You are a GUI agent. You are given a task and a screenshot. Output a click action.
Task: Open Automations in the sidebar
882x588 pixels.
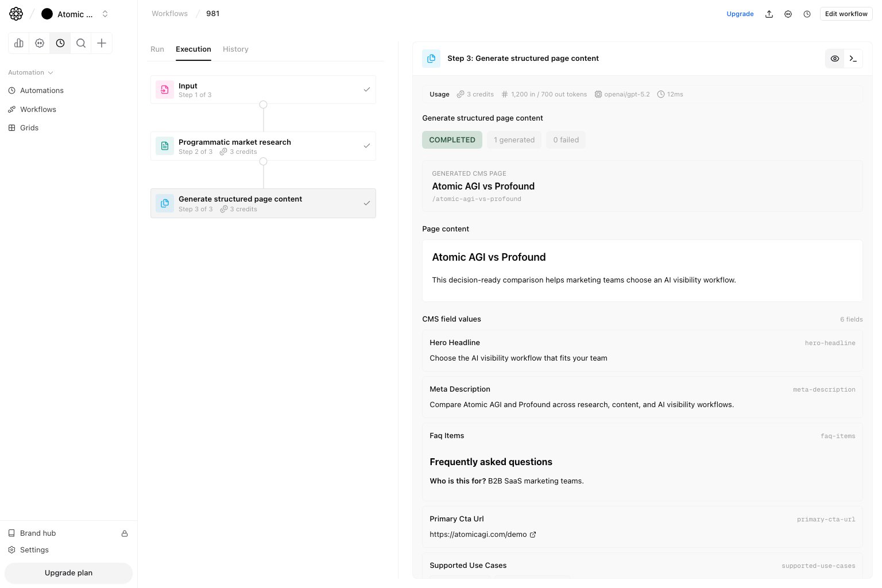pos(41,90)
